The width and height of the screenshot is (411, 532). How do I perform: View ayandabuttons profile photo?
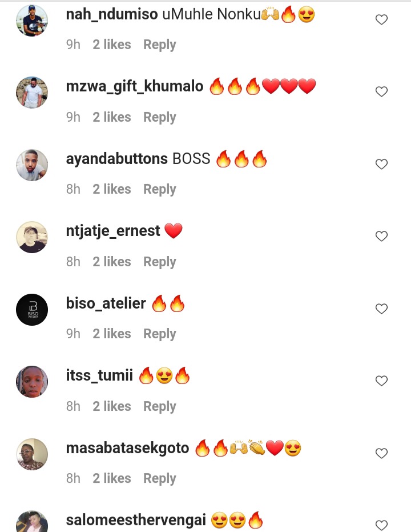pos(32,165)
